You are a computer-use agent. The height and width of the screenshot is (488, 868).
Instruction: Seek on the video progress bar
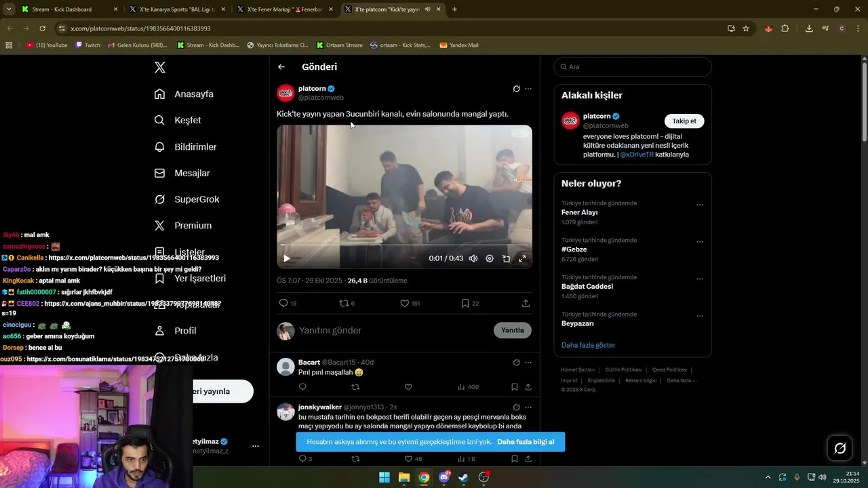pos(404,245)
